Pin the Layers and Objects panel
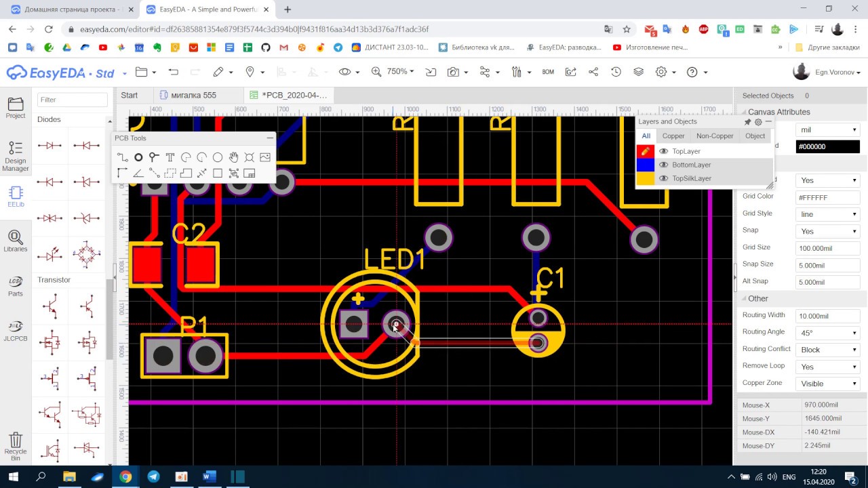868x488 pixels. 747,122
